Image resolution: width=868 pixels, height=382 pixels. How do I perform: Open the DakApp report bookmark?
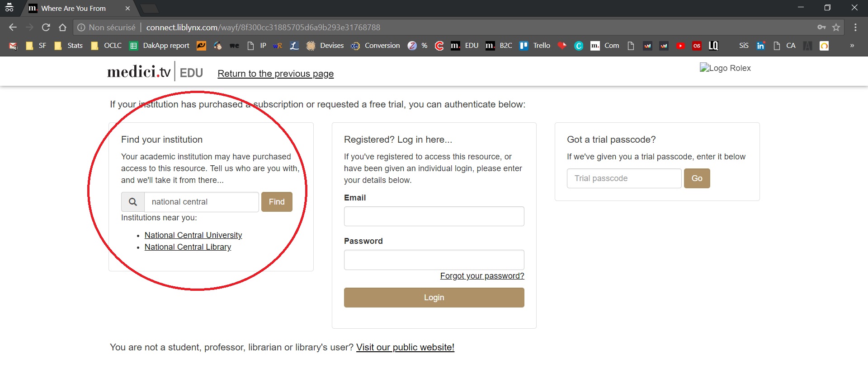tap(160, 46)
